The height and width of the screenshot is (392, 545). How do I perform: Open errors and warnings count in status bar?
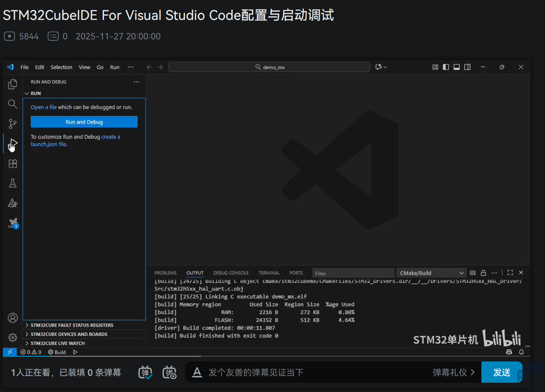tap(31, 352)
